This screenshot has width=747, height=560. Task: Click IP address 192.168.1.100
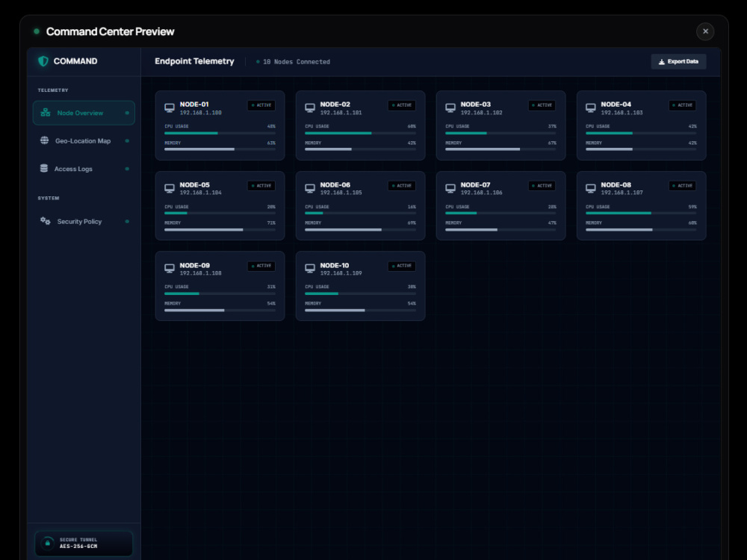click(200, 113)
